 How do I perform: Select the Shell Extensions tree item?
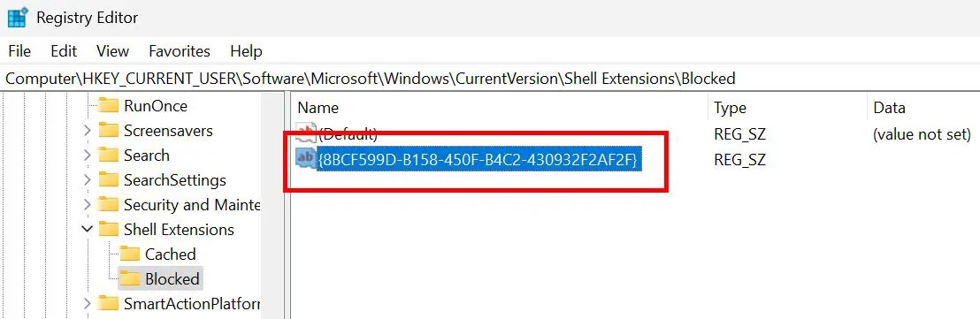tap(179, 230)
